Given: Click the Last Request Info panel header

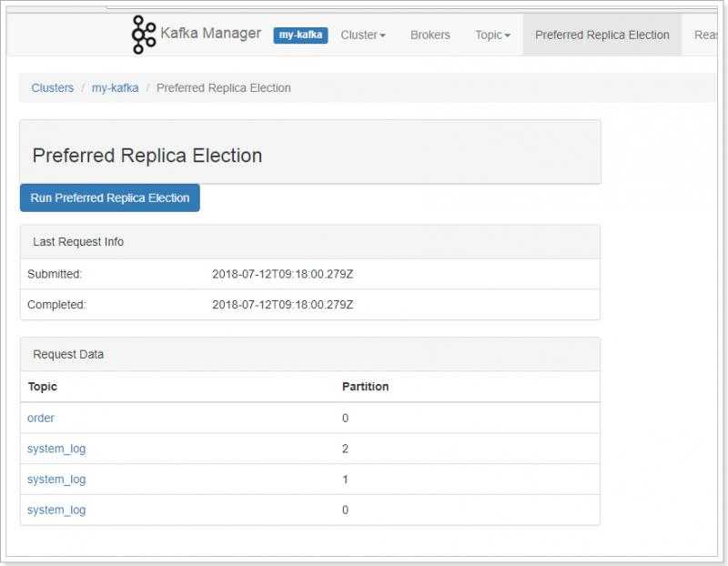Looking at the screenshot, I should coord(78,242).
